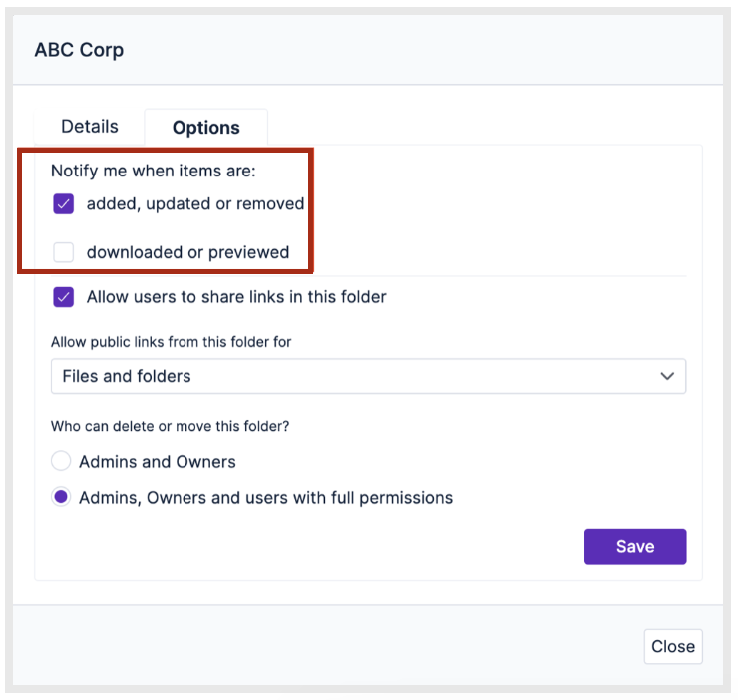
Task: Click 'Allow public links from this folder for' label
Action: coord(172,342)
